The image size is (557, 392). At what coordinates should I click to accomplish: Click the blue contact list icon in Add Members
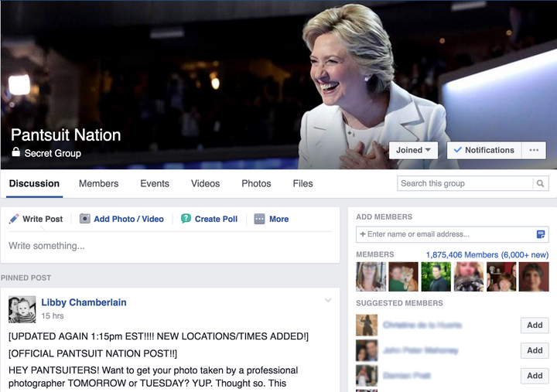coord(541,234)
